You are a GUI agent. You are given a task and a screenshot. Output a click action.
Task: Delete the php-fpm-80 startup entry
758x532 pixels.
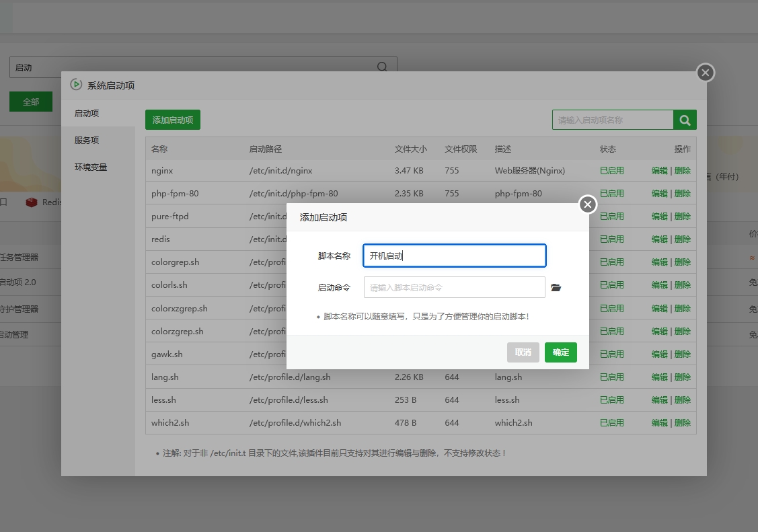click(683, 194)
